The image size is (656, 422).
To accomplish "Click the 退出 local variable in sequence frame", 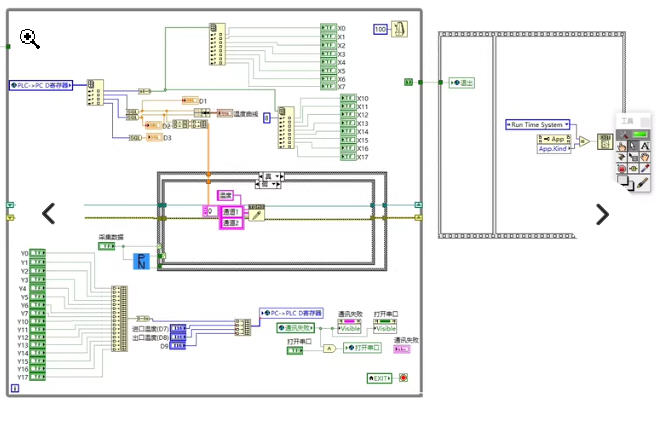I will click(462, 83).
